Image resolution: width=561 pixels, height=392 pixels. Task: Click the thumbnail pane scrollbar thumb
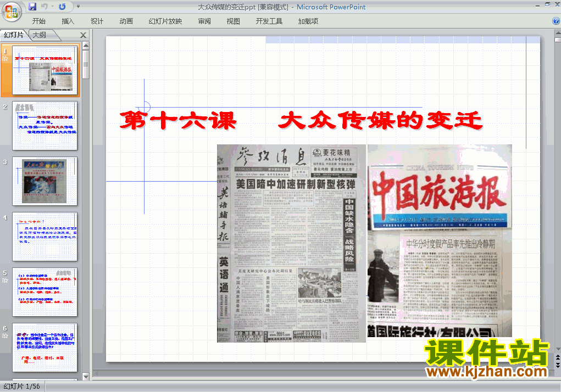[x=86, y=64]
